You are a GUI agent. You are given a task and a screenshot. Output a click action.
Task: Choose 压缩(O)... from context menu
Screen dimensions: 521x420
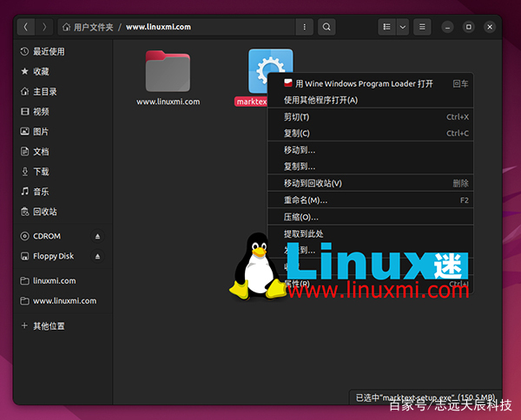370,217
